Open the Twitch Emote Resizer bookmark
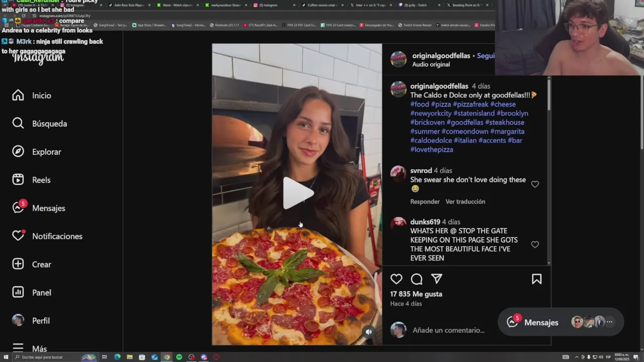Screen dimensions: 644x362 point(416,25)
